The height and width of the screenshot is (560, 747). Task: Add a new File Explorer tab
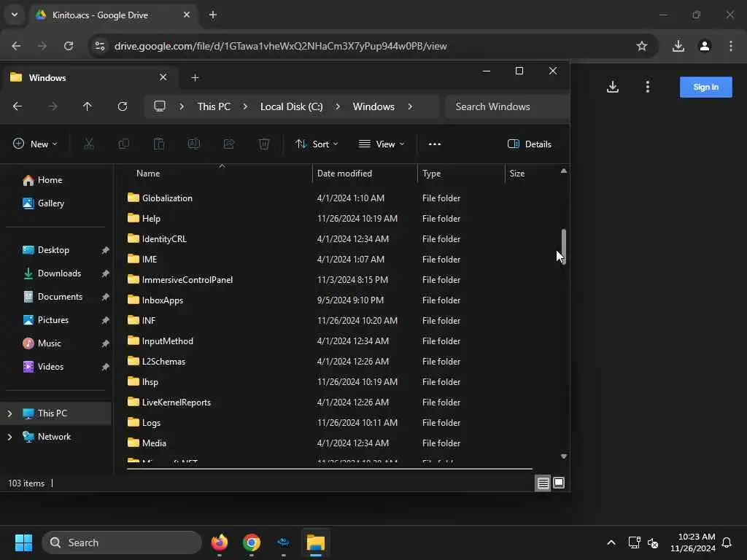pyautogui.click(x=195, y=77)
